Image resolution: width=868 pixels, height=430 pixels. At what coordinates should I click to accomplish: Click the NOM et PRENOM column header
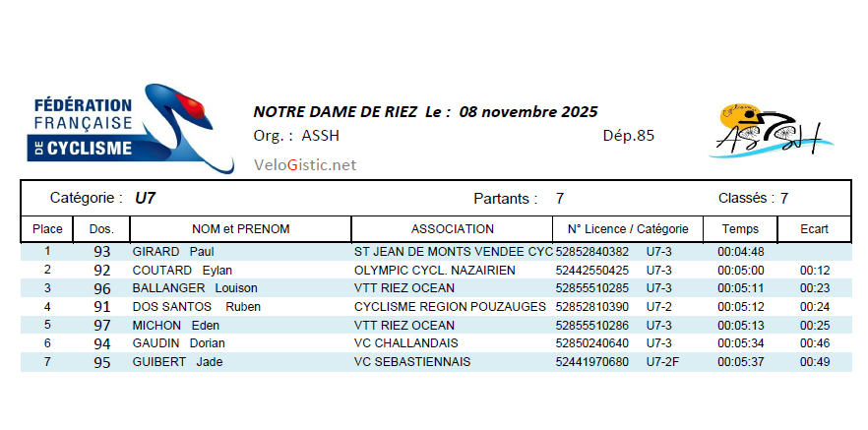(x=240, y=229)
